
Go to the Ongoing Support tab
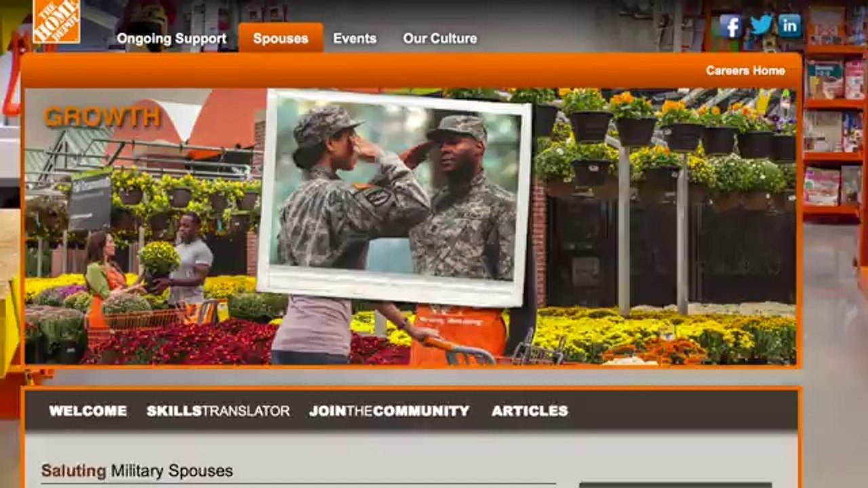pyautogui.click(x=172, y=39)
